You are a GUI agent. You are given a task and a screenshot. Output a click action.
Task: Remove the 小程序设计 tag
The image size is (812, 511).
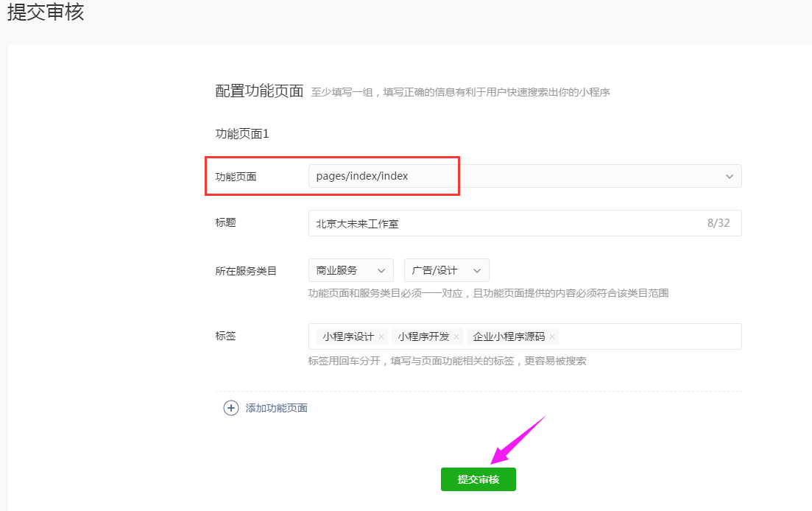381,337
